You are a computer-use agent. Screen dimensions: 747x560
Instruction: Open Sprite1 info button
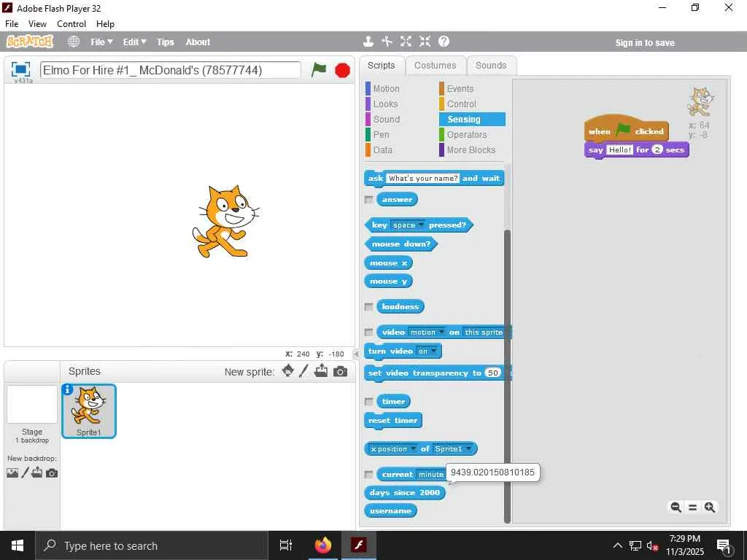tap(67, 389)
